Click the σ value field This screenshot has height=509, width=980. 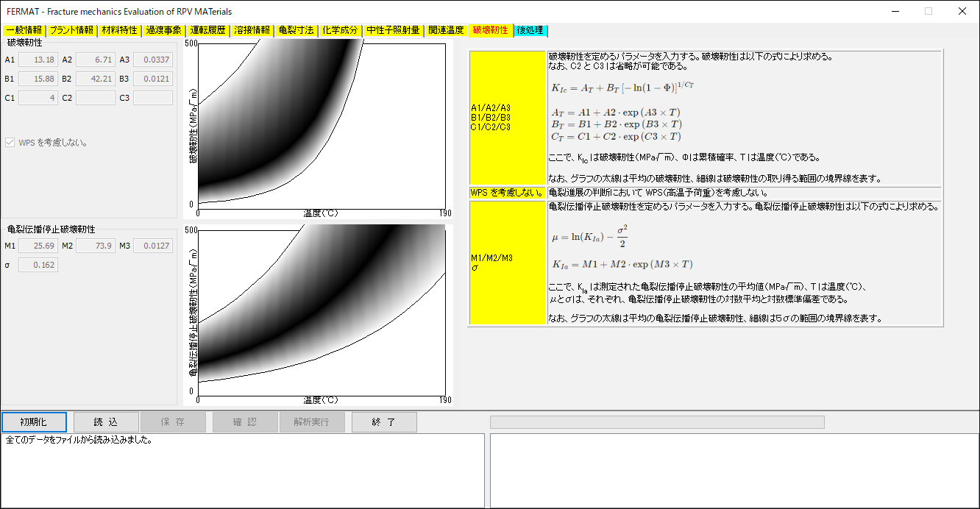[x=38, y=265]
